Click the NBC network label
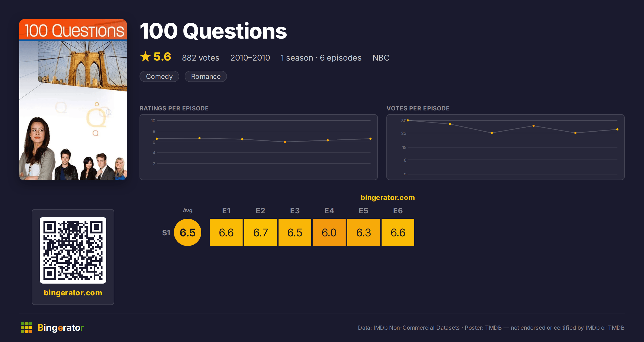This screenshot has height=342, width=644. click(x=381, y=58)
